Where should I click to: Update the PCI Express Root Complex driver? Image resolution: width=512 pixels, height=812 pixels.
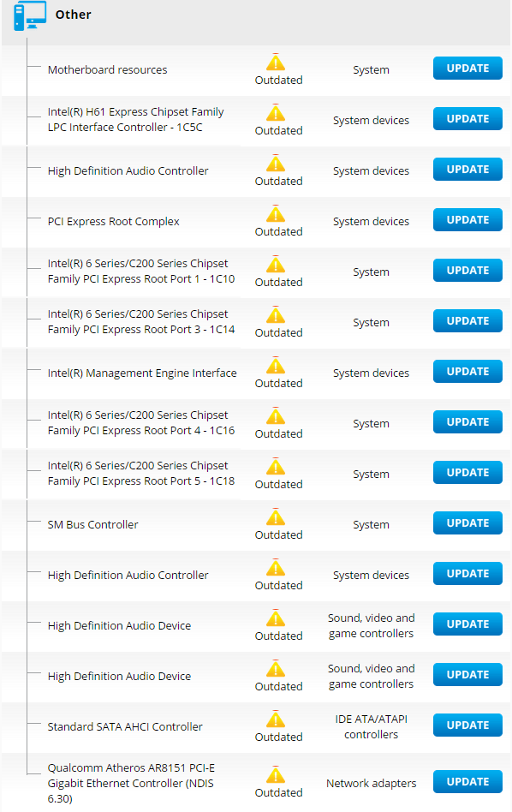467,219
